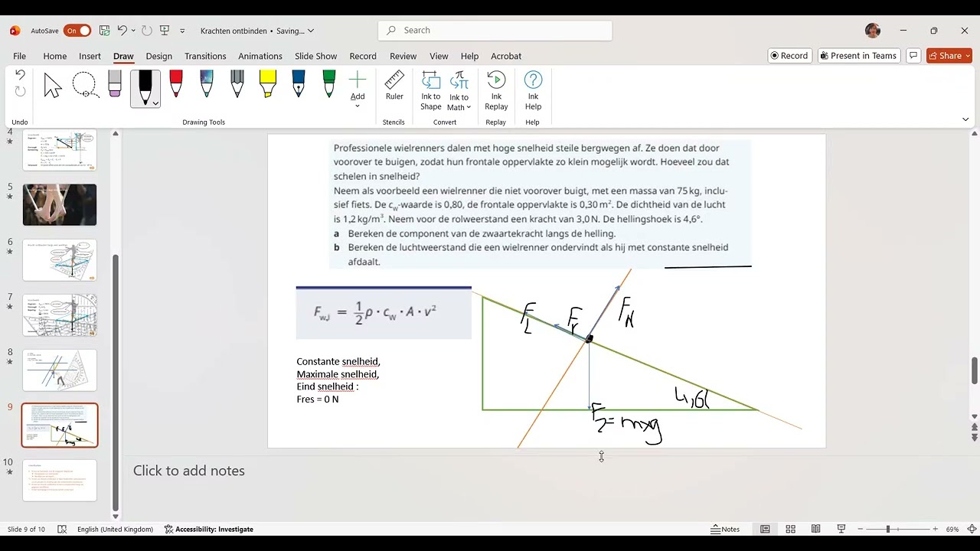Click the spell check icon in status bar
This screenshot has width=980, height=551.
[x=62, y=529]
